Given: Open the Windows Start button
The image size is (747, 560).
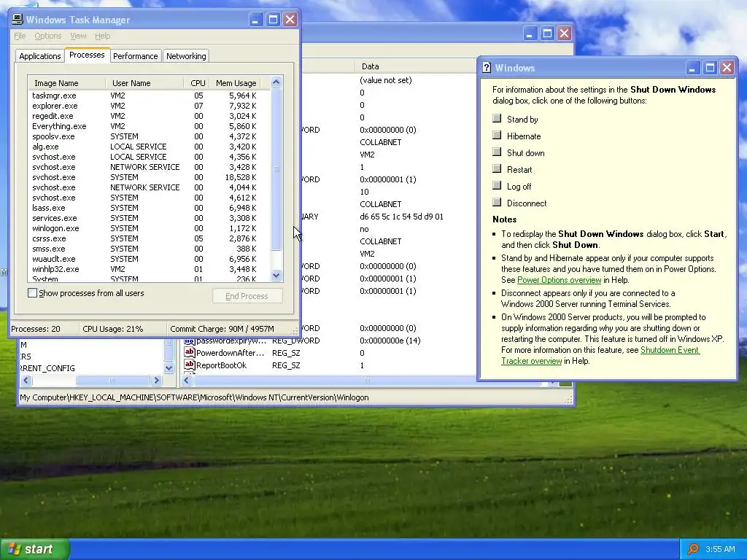Looking at the screenshot, I should (35, 549).
